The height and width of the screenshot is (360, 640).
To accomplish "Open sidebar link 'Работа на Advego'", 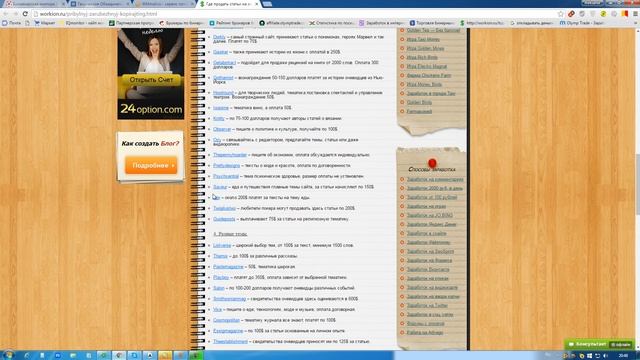I will [x=425, y=333].
